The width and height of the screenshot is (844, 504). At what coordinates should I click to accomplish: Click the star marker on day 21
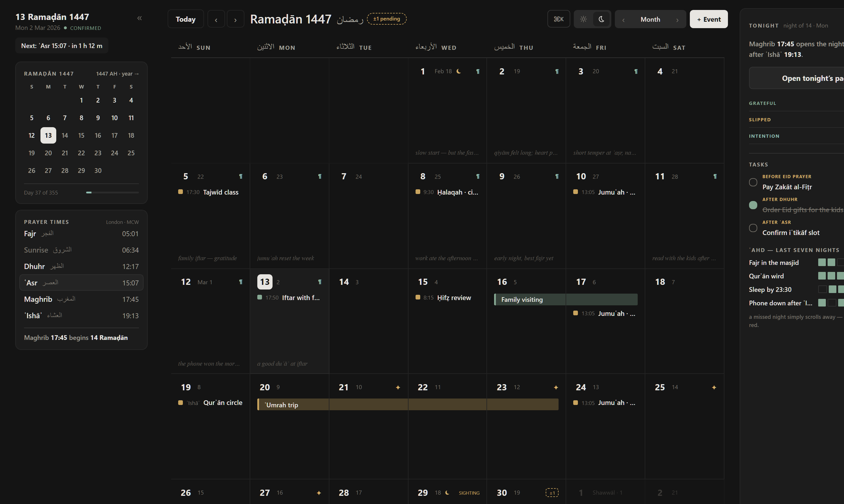(398, 387)
